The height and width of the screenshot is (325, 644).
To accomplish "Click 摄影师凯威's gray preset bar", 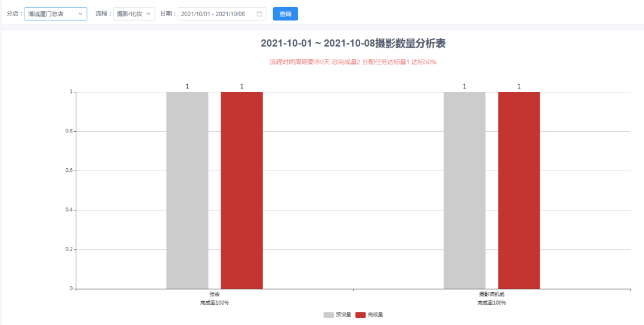I will (465, 190).
